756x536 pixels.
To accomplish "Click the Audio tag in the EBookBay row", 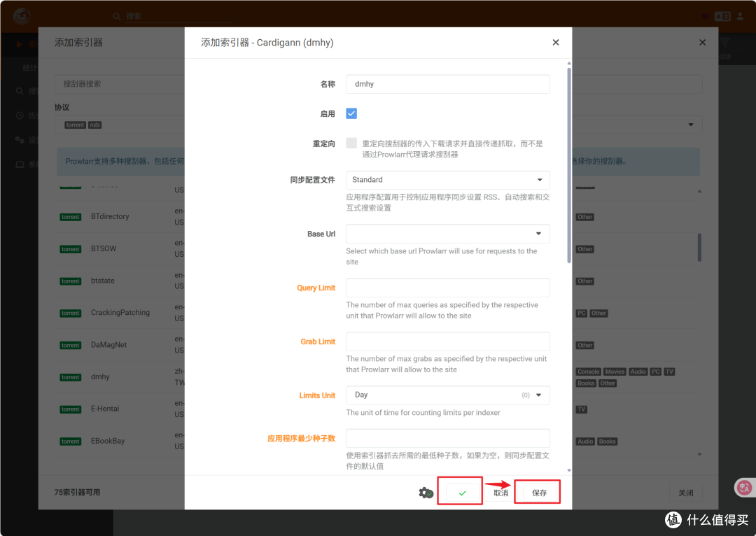I will point(585,442).
